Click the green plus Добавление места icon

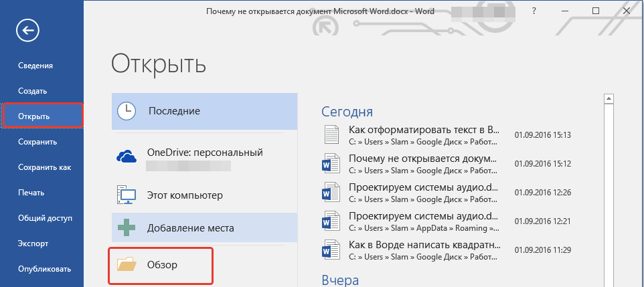(x=127, y=227)
